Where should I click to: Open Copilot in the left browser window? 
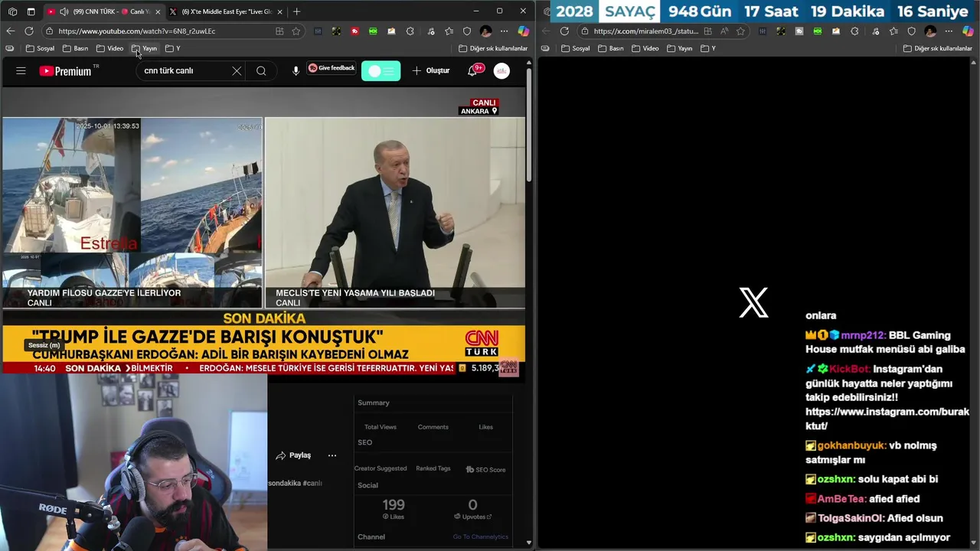(523, 31)
